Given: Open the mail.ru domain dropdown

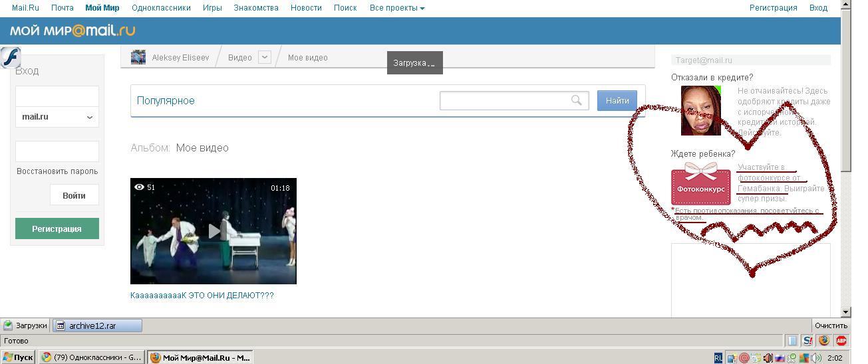Looking at the screenshot, I should pyautogui.click(x=57, y=117).
